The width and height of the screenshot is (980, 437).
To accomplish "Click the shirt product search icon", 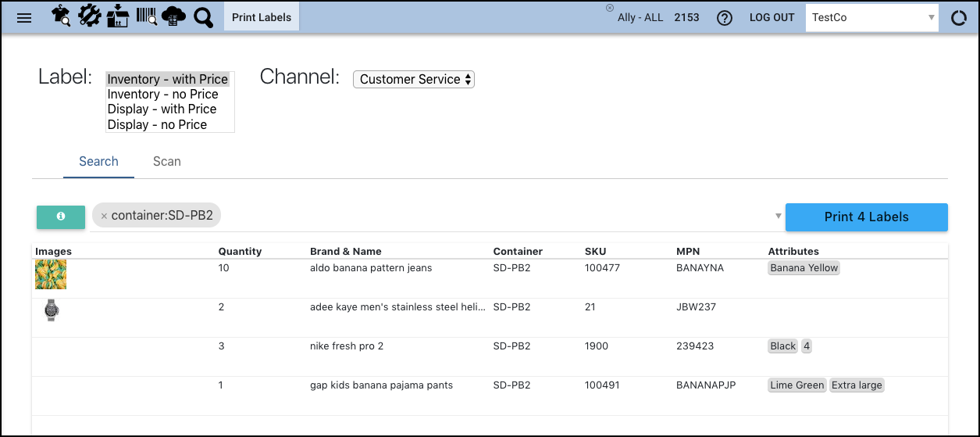I will tap(61, 16).
